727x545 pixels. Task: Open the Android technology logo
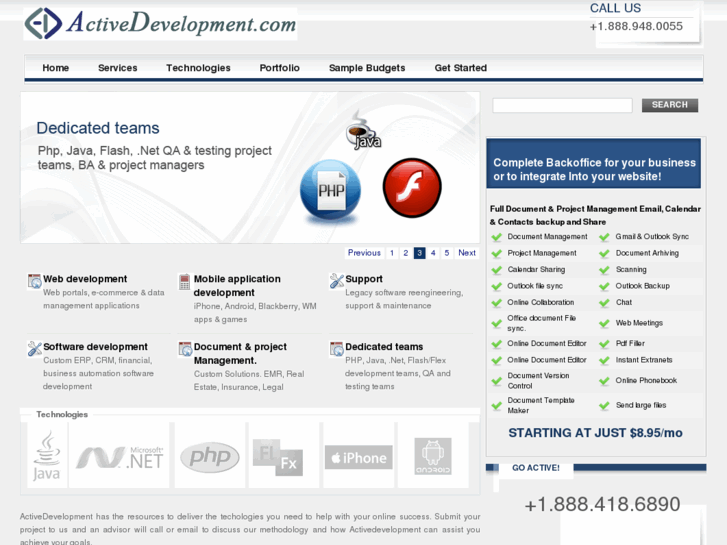click(433, 456)
